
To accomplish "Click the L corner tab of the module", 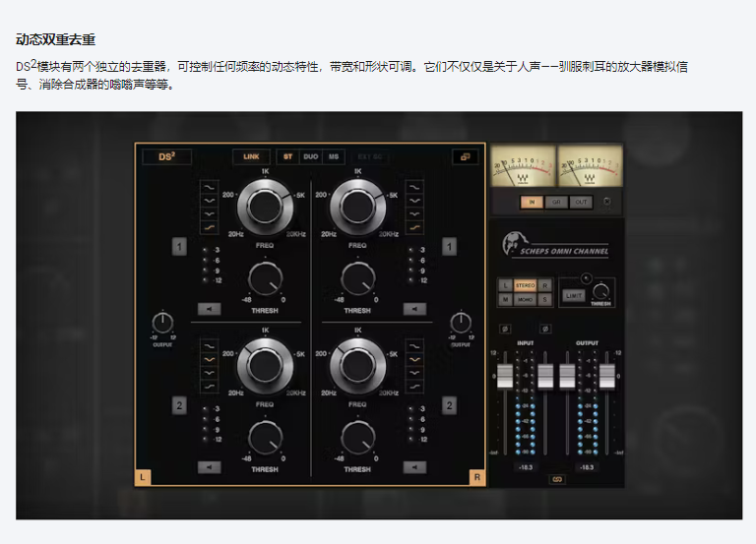I will (x=142, y=477).
